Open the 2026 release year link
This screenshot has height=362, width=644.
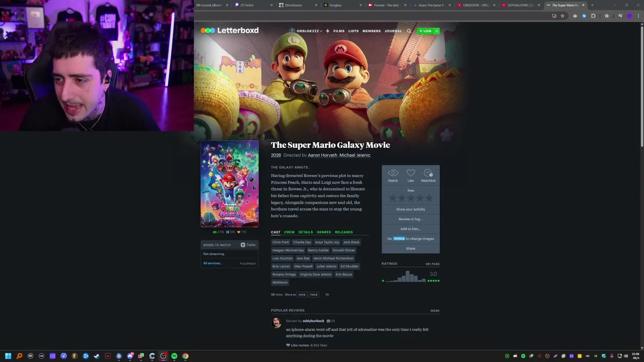276,155
